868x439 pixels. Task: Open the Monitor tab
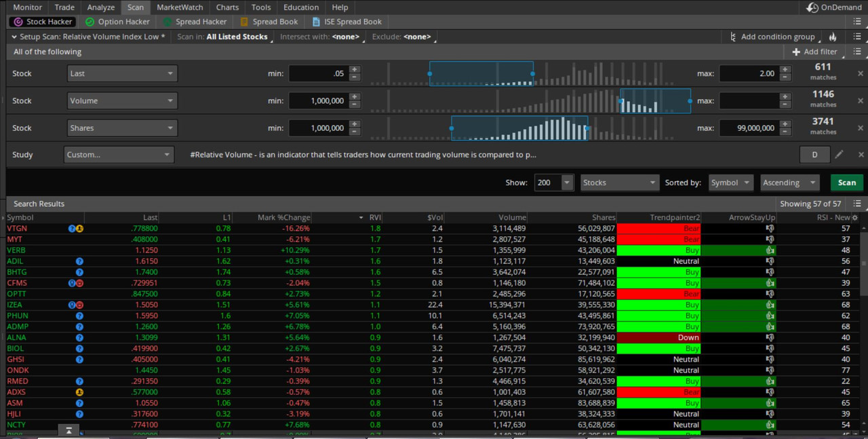click(27, 7)
